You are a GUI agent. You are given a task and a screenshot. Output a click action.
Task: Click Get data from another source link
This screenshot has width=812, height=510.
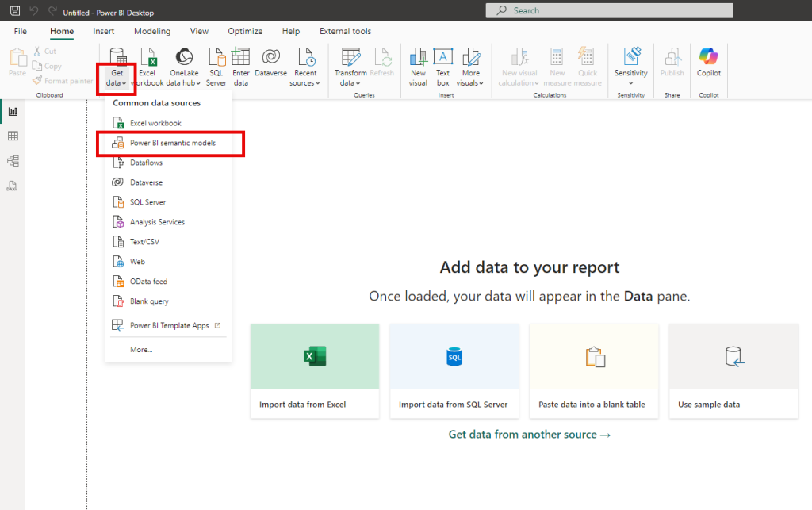click(x=530, y=435)
